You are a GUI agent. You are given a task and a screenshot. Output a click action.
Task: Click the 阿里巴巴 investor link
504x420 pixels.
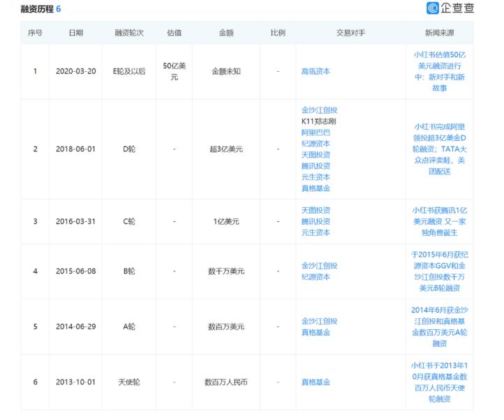tap(316, 133)
